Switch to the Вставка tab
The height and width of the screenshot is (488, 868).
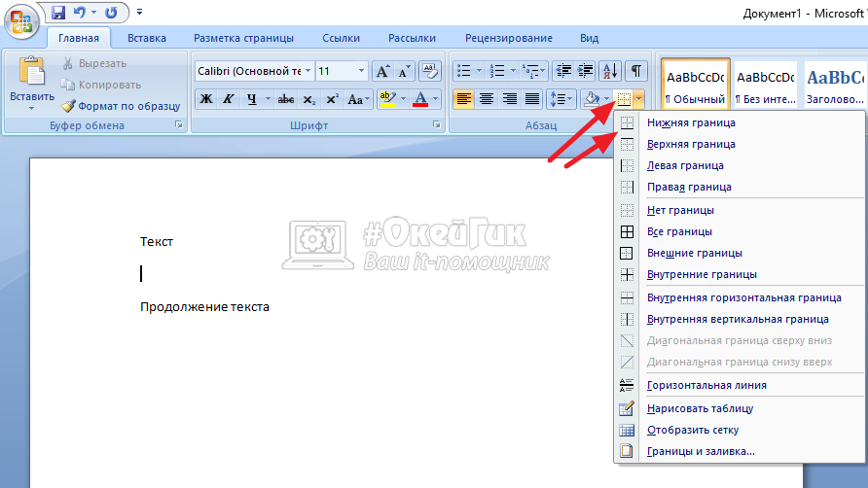[146, 38]
